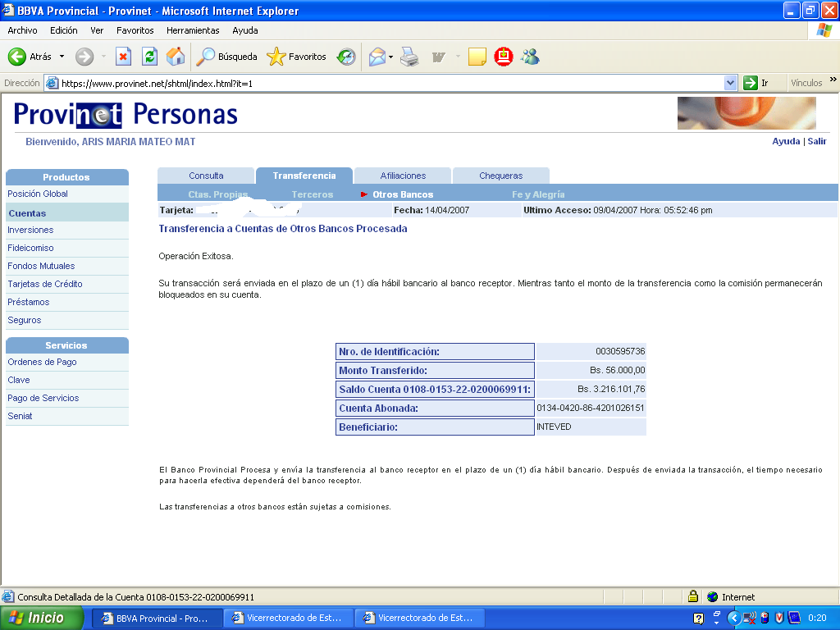Open the Chequeras tab
Image resolution: width=840 pixels, height=630 pixels.
501,176
